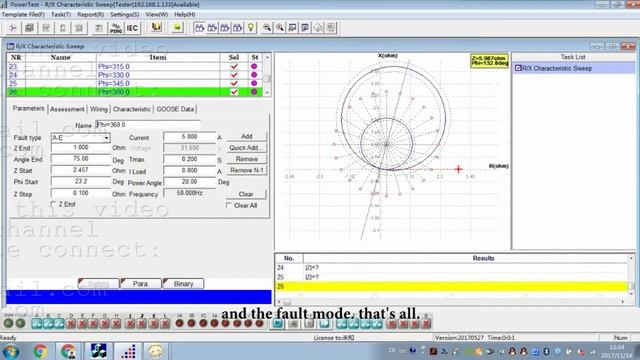The width and height of the screenshot is (640, 360).
Task: Click binary input D red X icon
Action: tap(71, 324)
